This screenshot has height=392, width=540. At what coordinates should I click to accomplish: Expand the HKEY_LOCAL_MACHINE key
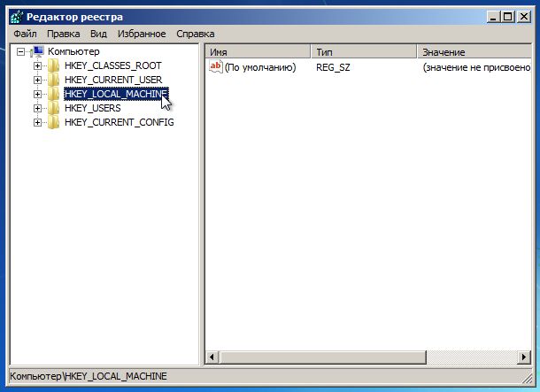[x=37, y=94]
